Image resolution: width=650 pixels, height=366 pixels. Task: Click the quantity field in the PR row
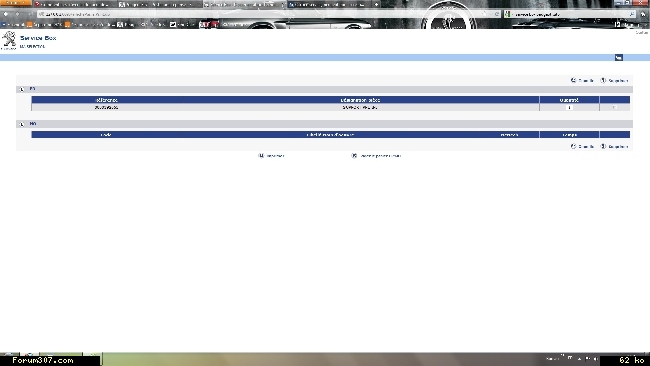click(x=569, y=107)
